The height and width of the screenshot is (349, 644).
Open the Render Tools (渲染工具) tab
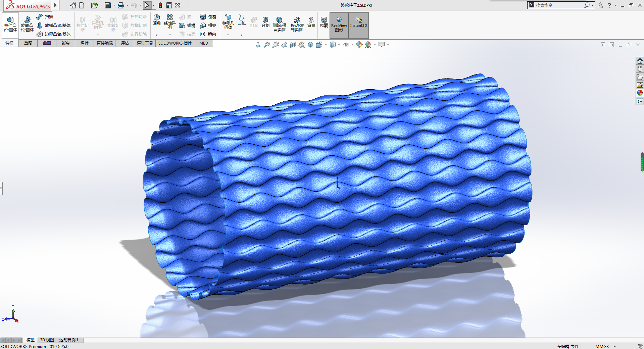pos(145,43)
